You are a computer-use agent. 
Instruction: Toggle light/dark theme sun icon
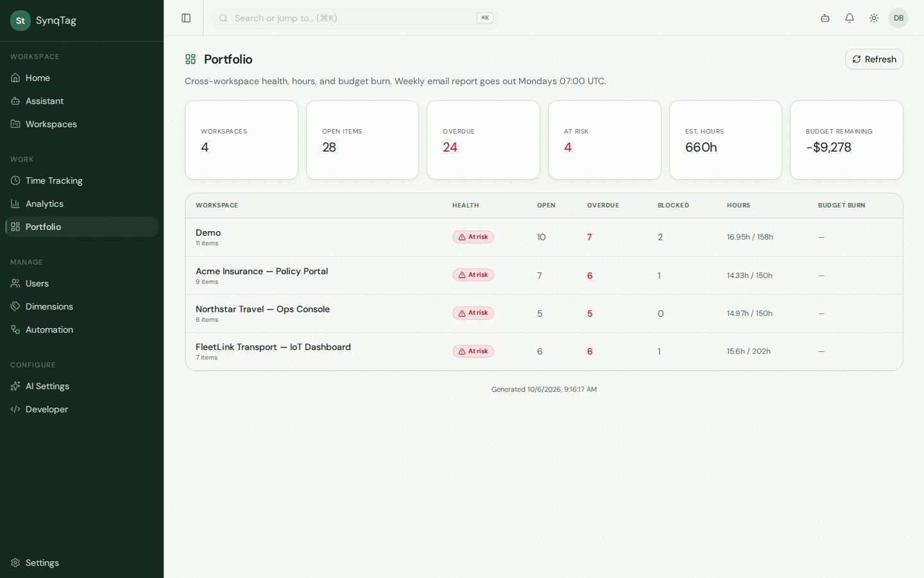click(x=874, y=18)
